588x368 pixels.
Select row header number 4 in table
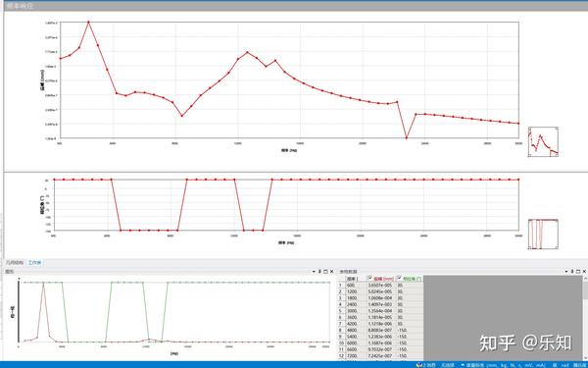pos(341,304)
